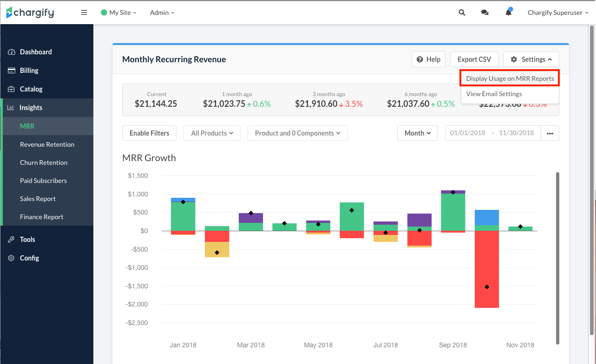The height and width of the screenshot is (364, 596).
Task: Open the chat messages icon
Action: point(485,13)
